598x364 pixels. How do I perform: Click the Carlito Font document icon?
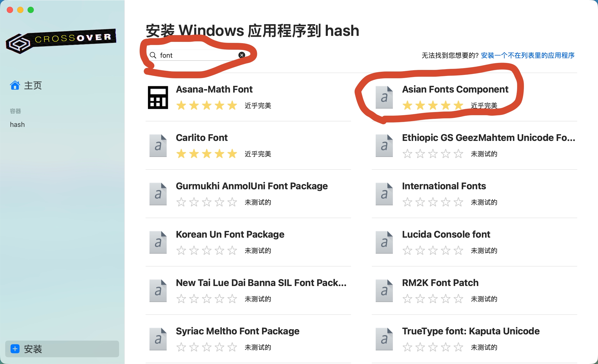(x=158, y=146)
